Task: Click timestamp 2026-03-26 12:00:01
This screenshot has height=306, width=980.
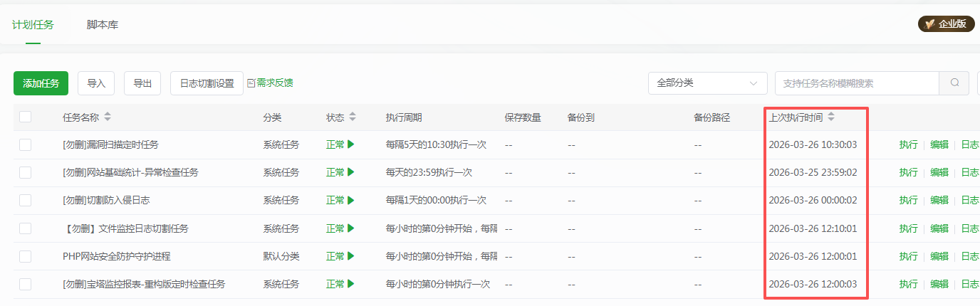Action: tap(813, 256)
